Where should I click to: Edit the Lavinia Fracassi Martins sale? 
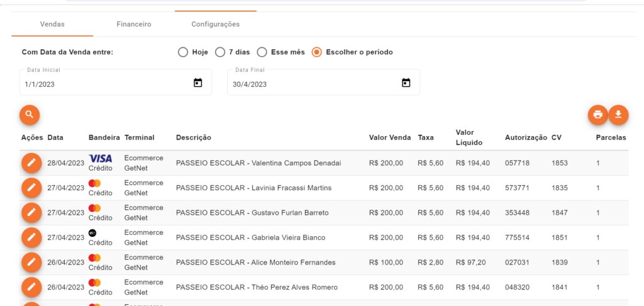point(31,188)
